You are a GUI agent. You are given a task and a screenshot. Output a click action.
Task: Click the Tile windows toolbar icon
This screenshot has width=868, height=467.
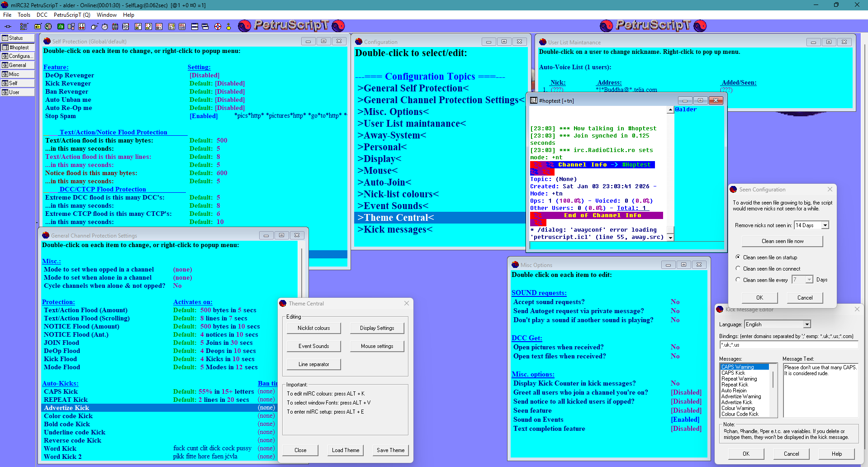pyautogui.click(x=194, y=27)
